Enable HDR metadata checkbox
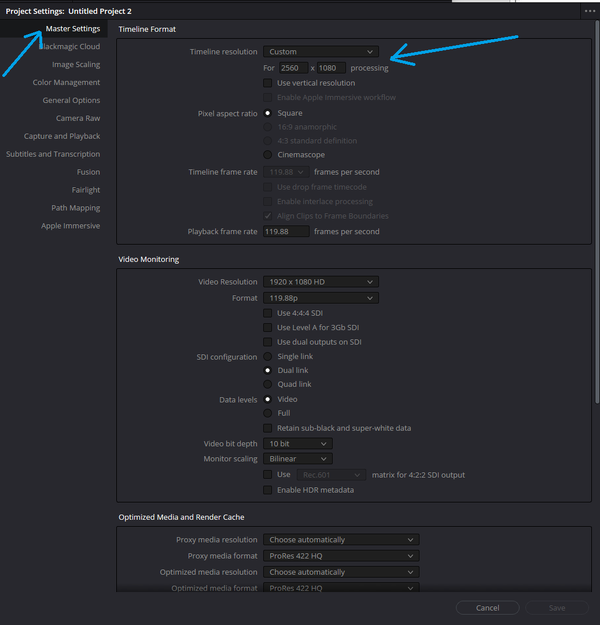The image size is (600, 625). pos(268,490)
